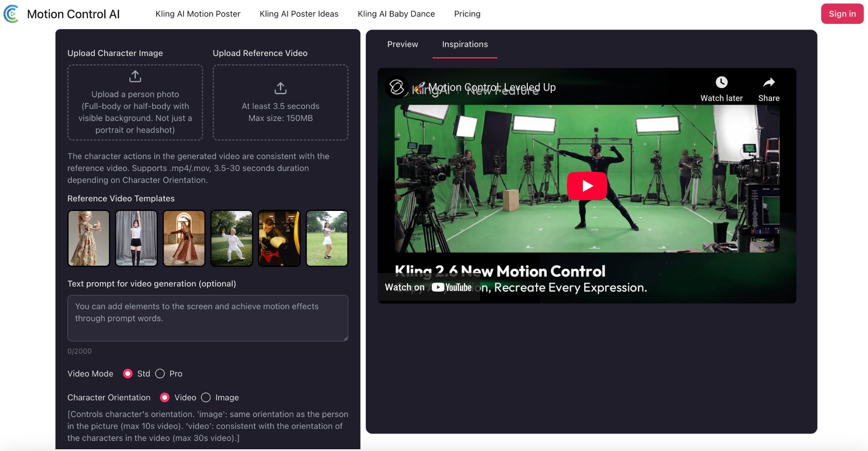Select the boxing template thumbnail

pyautogui.click(x=279, y=238)
